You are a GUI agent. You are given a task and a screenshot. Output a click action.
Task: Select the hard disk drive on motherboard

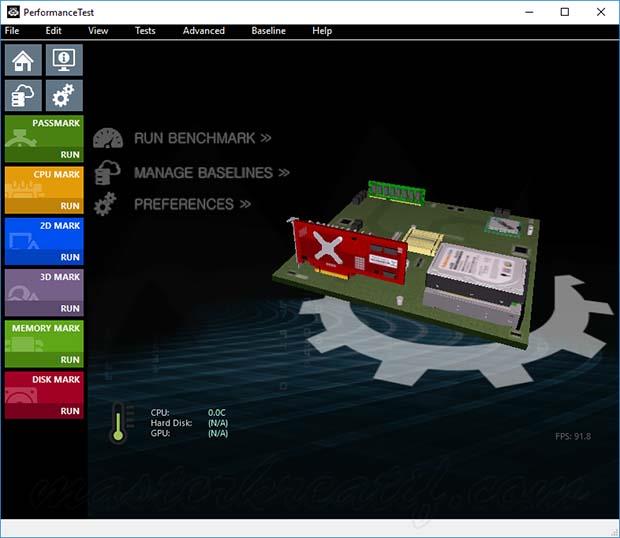478,274
